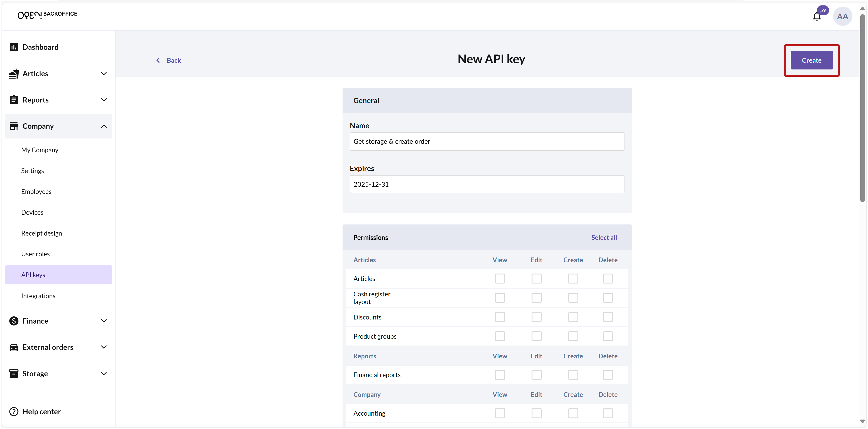Click the Create button
Viewport: 868px width, 429px height.
[x=811, y=60]
